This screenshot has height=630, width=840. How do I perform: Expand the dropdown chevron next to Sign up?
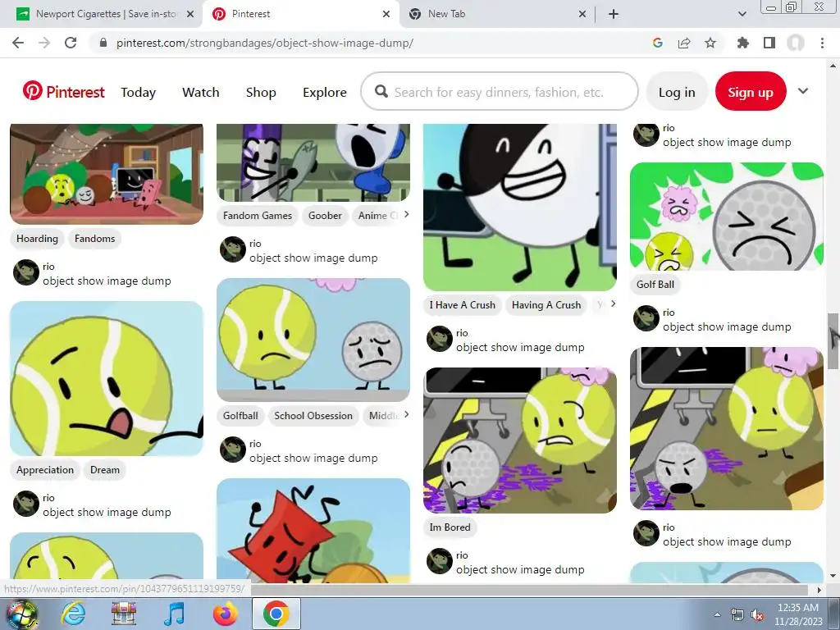tap(802, 91)
